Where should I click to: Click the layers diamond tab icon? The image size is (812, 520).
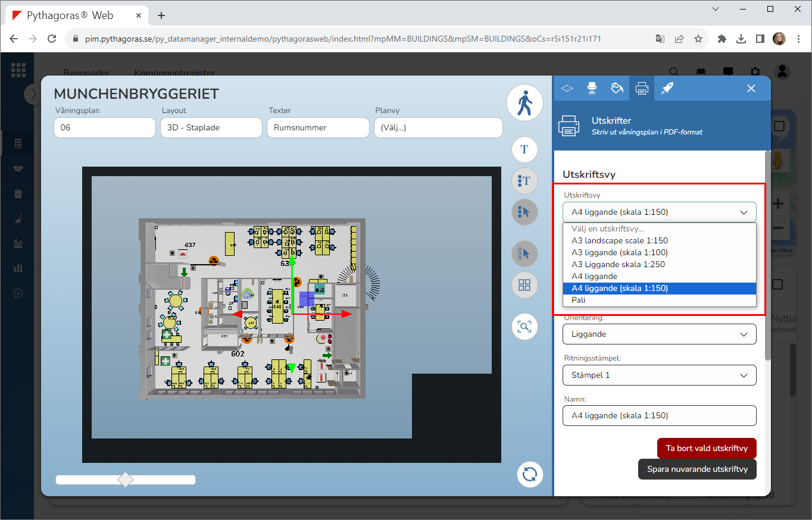point(567,88)
